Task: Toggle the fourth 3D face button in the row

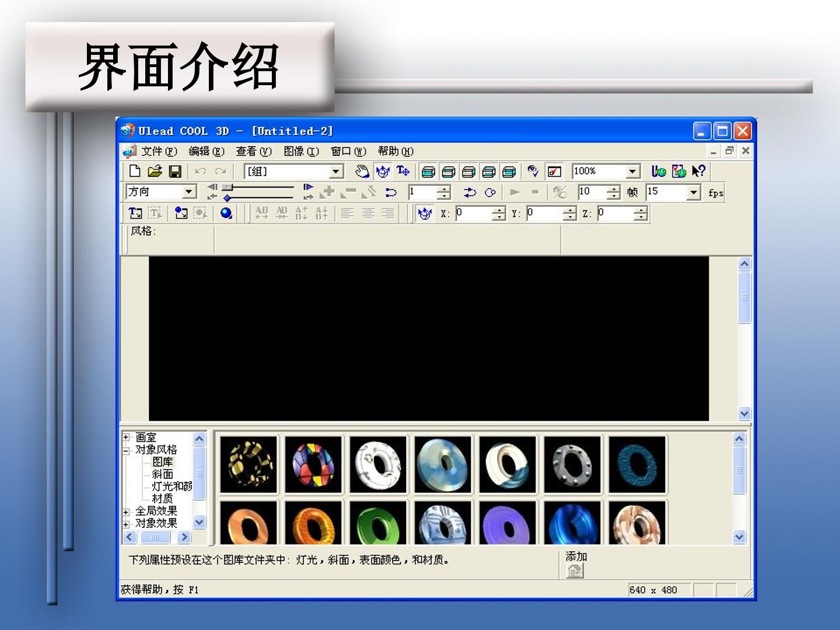Action: pos(489,171)
